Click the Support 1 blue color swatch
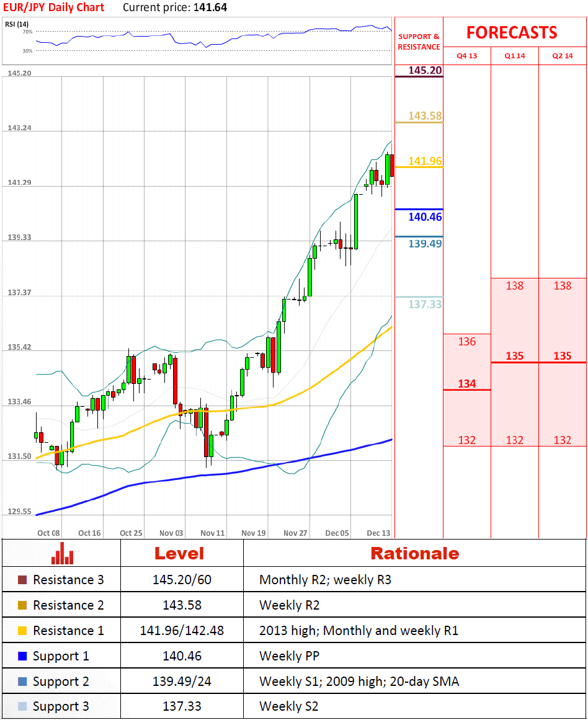 22,656
